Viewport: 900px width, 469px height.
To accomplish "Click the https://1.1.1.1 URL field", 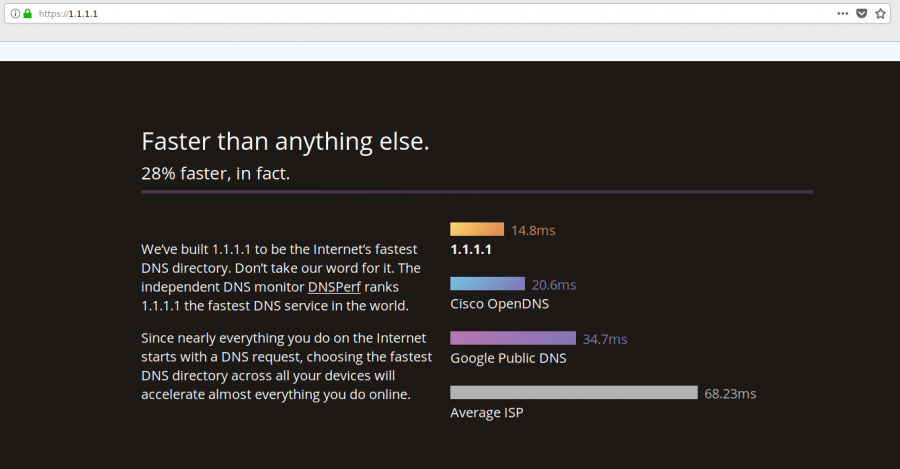I will point(436,14).
